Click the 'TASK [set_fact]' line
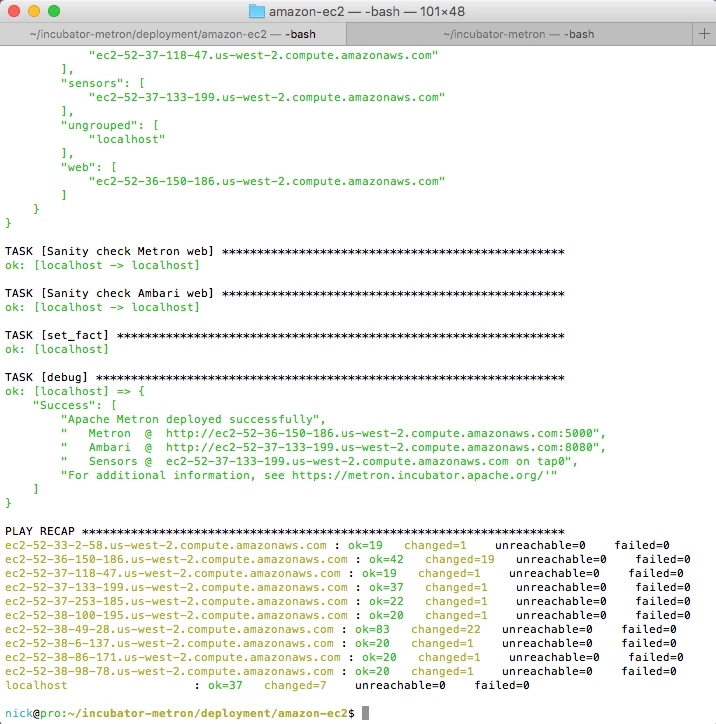 pyautogui.click(x=284, y=335)
